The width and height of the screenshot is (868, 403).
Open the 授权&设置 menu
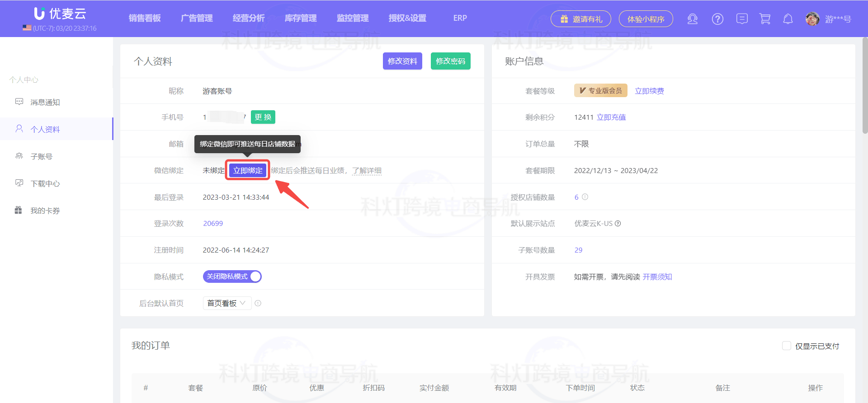[x=407, y=18]
